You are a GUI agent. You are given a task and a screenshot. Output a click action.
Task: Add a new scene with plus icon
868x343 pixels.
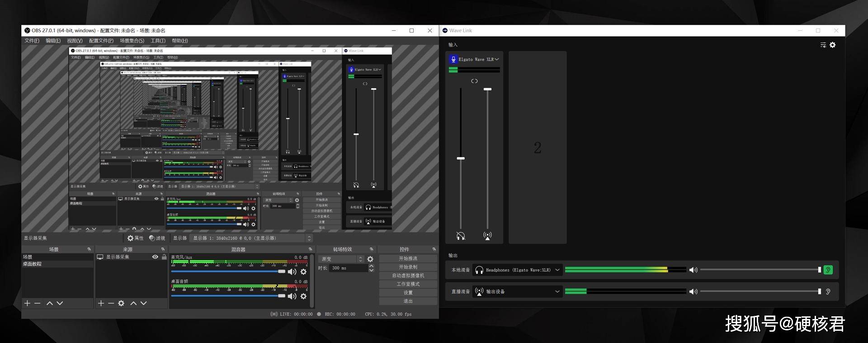coord(27,303)
